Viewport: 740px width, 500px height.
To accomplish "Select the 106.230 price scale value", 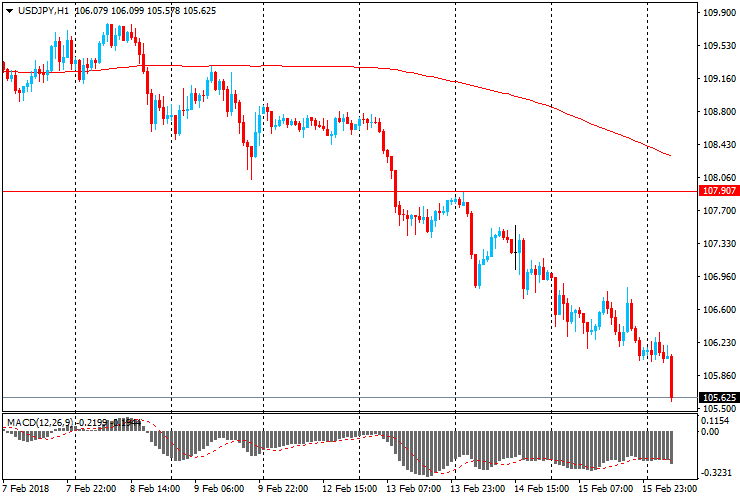I will coord(719,343).
